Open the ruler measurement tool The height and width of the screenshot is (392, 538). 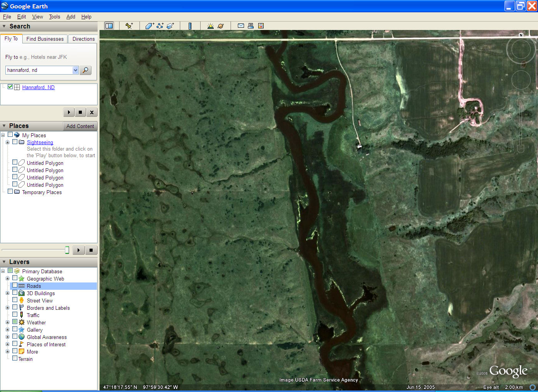pos(190,26)
